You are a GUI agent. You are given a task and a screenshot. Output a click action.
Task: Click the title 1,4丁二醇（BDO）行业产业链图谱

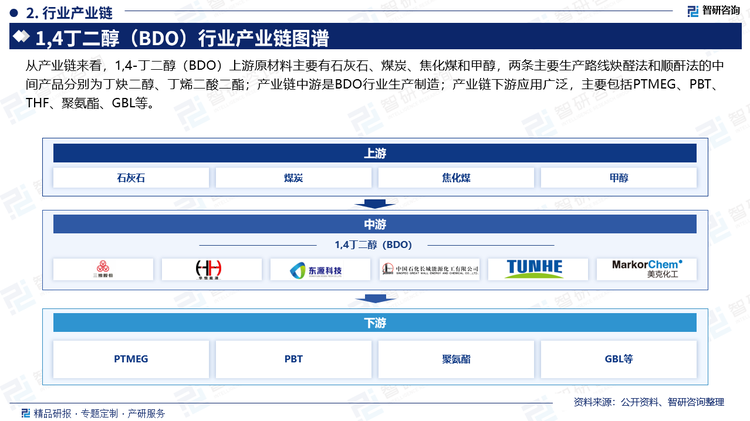[x=182, y=38]
